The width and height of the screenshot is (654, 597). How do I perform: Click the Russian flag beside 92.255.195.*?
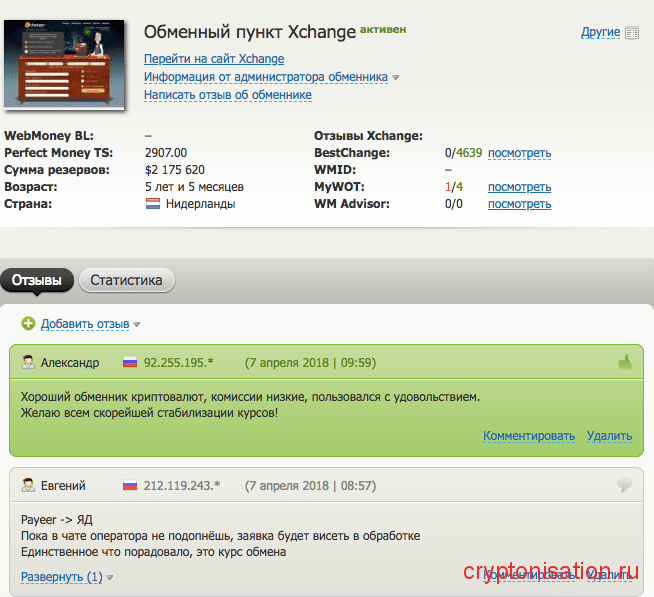click(129, 362)
